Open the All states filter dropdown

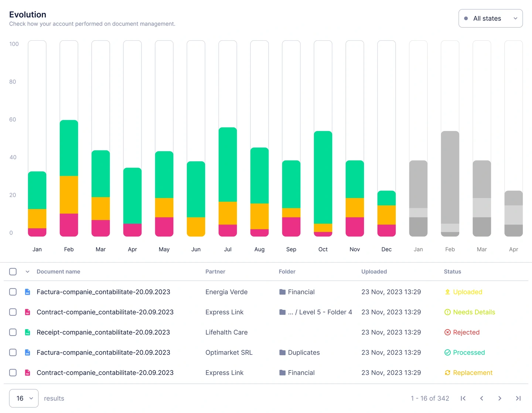490,18
